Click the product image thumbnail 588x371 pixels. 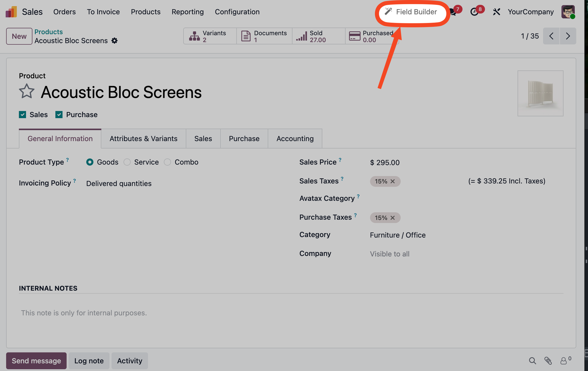[x=540, y=93]
